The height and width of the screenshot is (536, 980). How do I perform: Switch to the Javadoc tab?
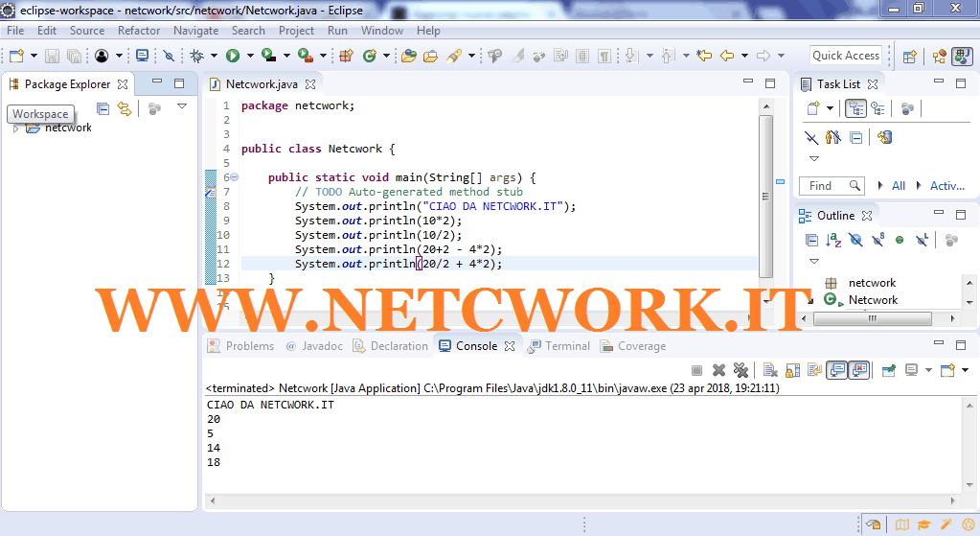pyautogui.click(x=314, y=346)
